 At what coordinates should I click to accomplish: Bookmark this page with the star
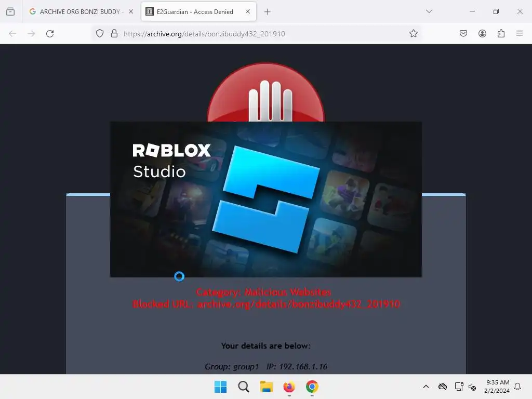tap(413, 33)
